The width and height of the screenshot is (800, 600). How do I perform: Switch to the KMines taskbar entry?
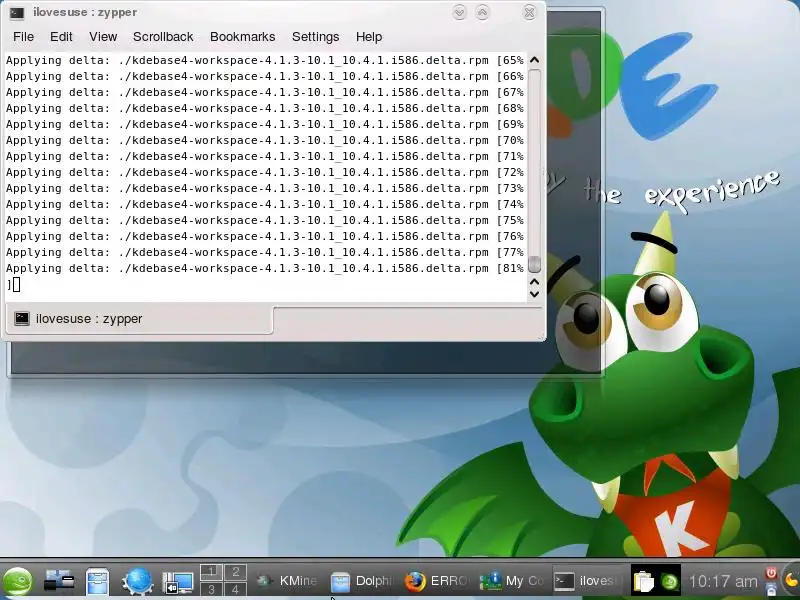click(x=287, y=581)
